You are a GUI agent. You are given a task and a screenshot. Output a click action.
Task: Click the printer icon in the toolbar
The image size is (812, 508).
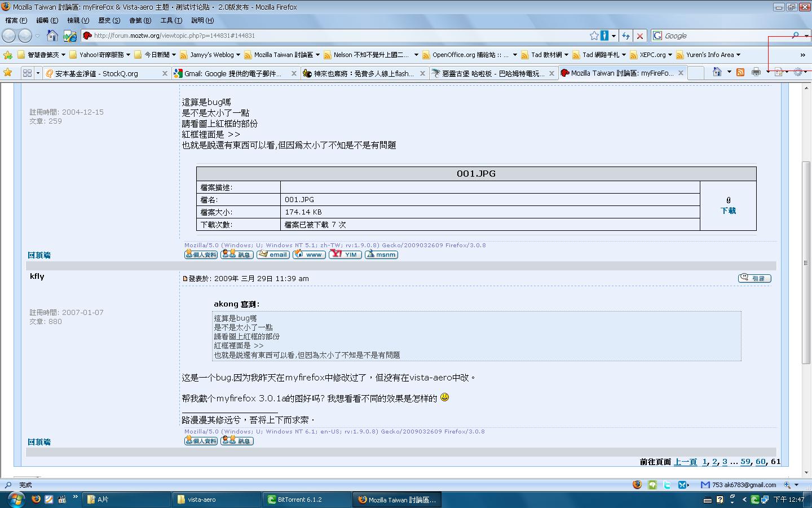[x=756, y=72]
